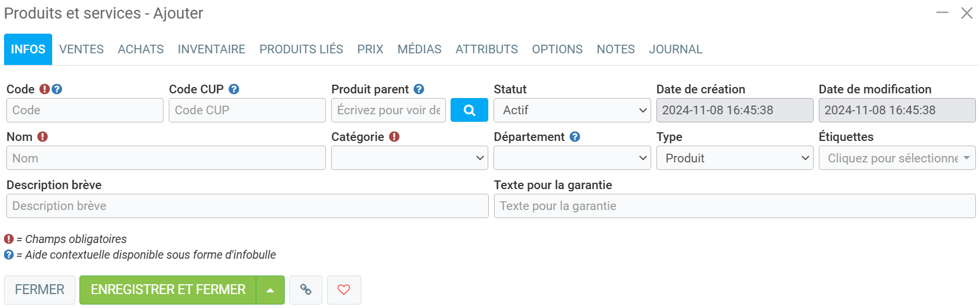Focus the Nom input field
Viewport: 980px width, 308px height.
(166, 158)
